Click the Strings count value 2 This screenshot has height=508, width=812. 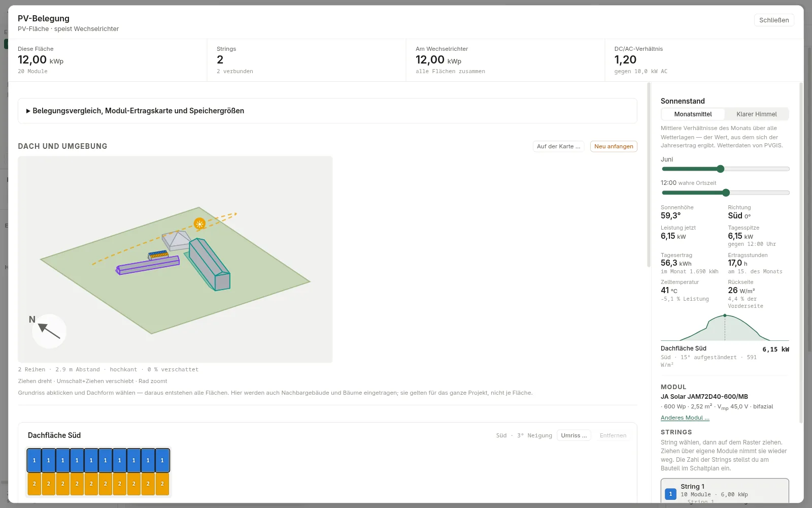(x=220, y=60)
